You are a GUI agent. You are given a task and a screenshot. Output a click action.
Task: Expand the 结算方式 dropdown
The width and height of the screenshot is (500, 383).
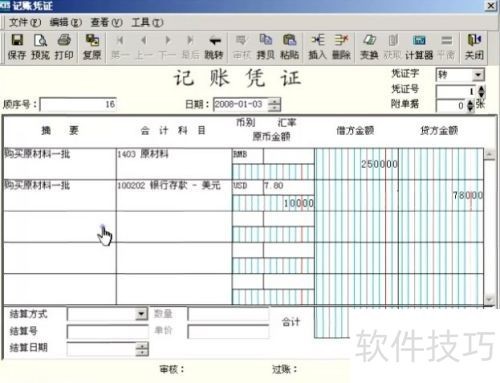tap(141, 314)
